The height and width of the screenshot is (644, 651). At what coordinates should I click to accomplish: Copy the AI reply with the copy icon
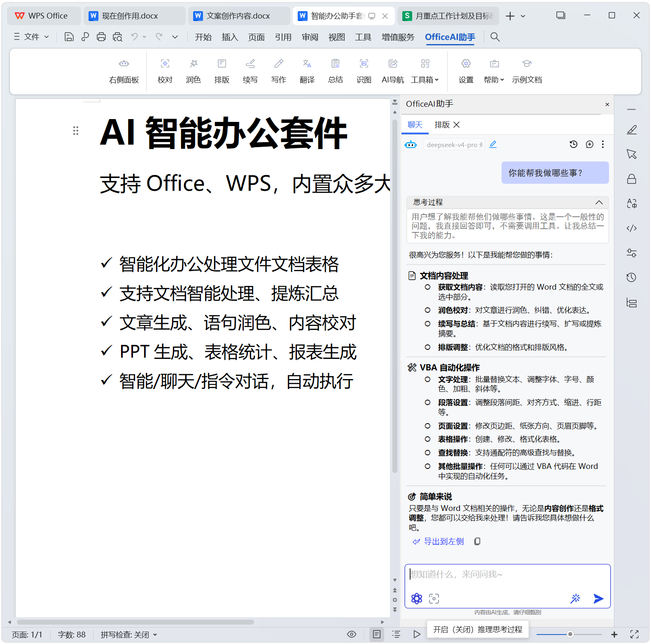point(477,541)
